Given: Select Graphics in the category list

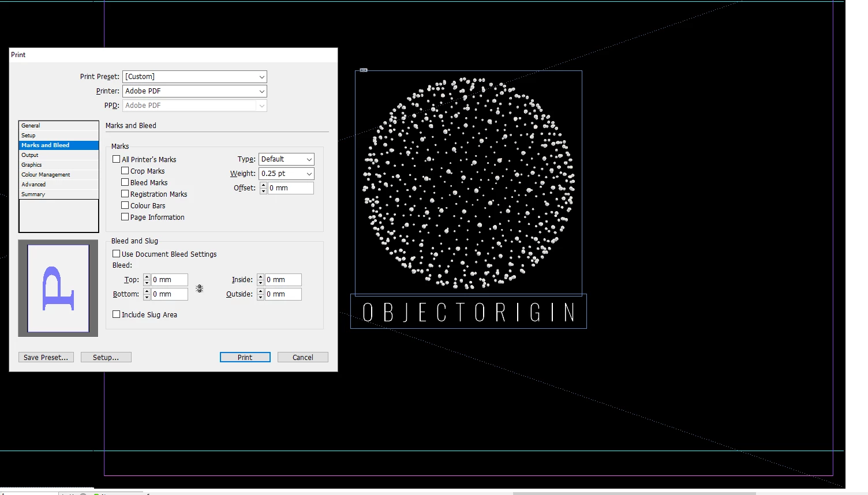Looking at the screenshot, I should pyautogui.click(x=59, y=165).
